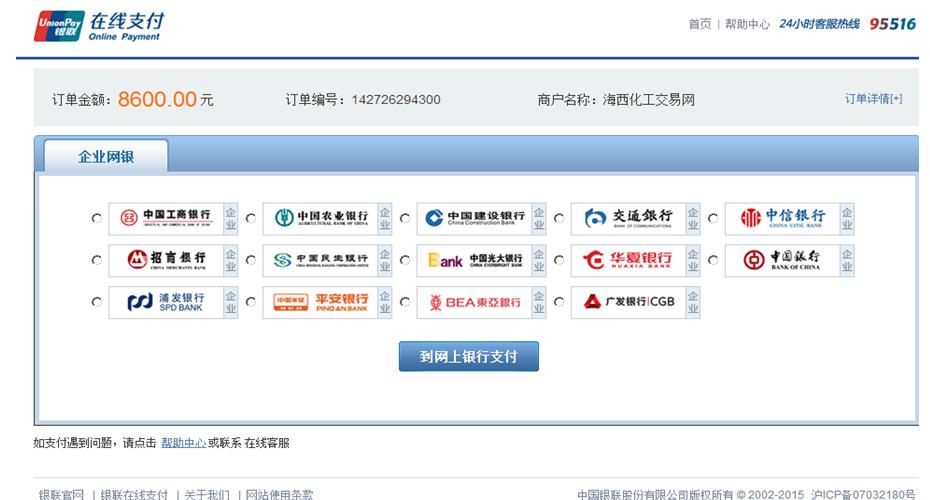Image resolution: width=930 pixels, height=500 pixels.
Task: Click the BEA 東亞銀行 logo
Action: click(473, 302)
